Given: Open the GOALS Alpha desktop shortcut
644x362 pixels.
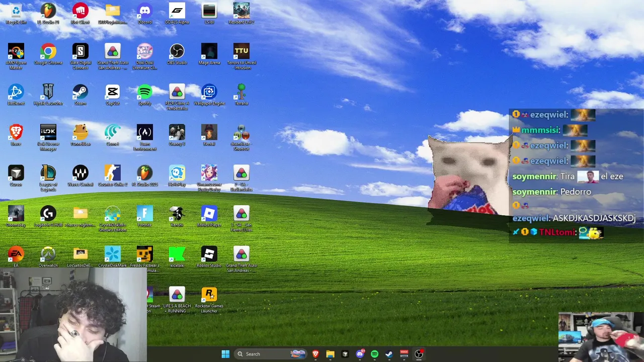Looking at the screenshot, I should coord(177,14).
